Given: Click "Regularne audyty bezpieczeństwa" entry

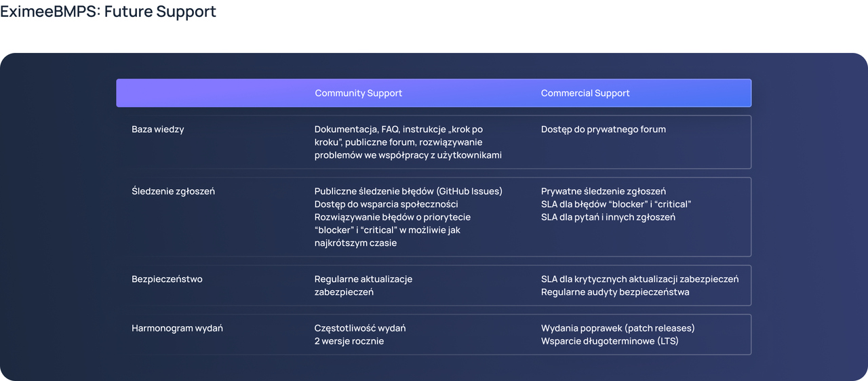Looking at the screenshot, I should pyautogui.click(x=615, y=292).
